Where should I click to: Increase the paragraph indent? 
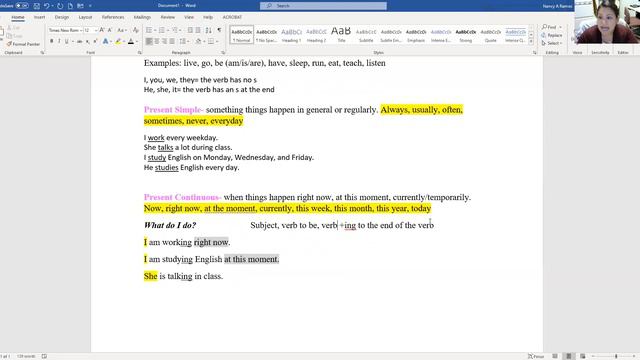198,30
